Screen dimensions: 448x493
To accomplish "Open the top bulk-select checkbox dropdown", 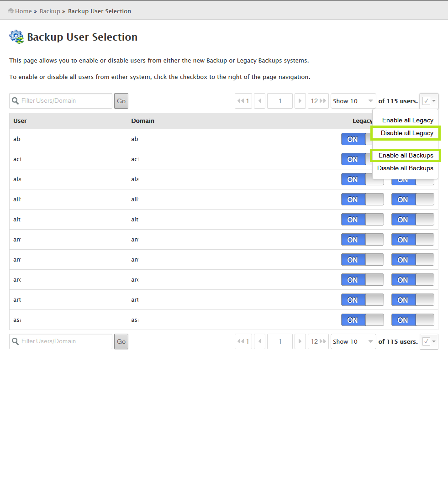I will pyautogui.click(x=429, y=101).
